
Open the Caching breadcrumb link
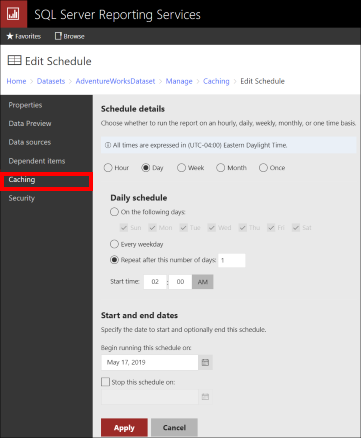[x=216, y=81]
